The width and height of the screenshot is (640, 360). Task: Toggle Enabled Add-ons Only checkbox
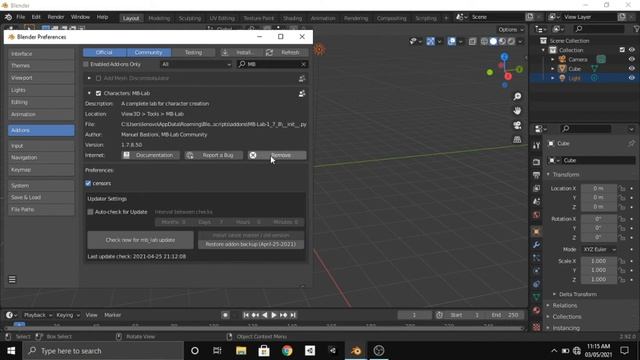86,64
